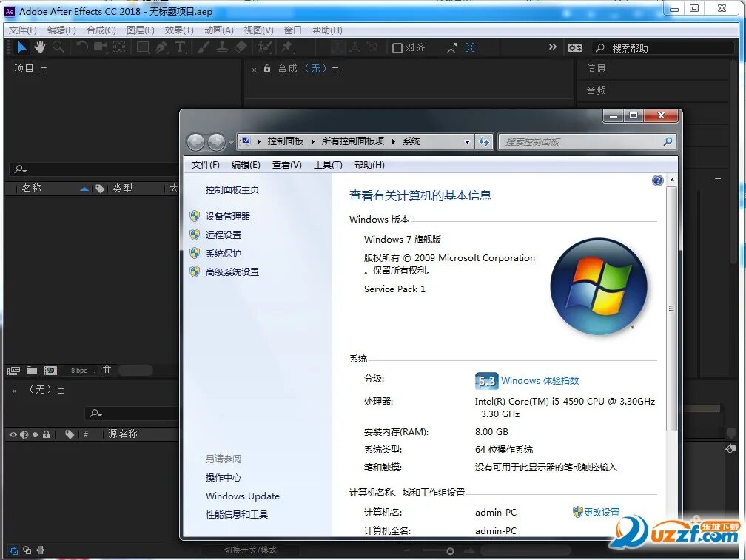The image size is (746, 560).
Task: Click the timeline zoom slider knob
Action: [x=450, y=551]
